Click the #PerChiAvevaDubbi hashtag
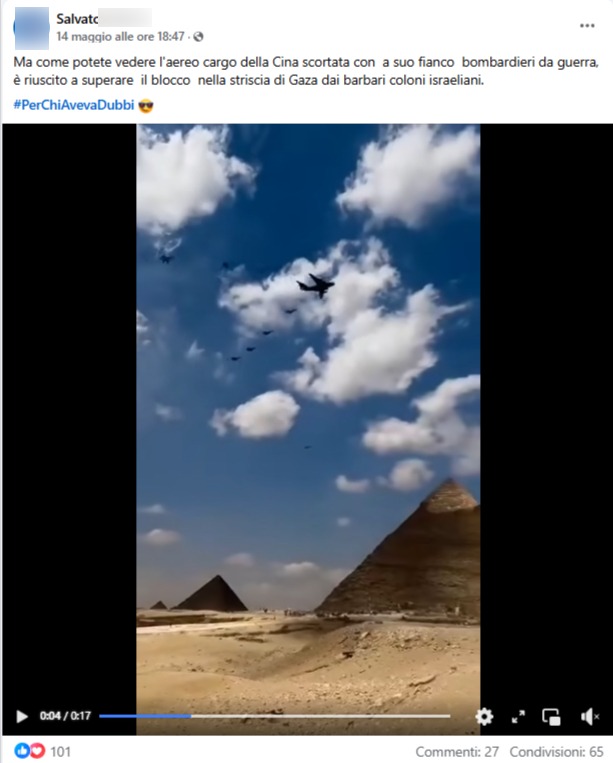613x763 pixels. (x=74, y=105)
